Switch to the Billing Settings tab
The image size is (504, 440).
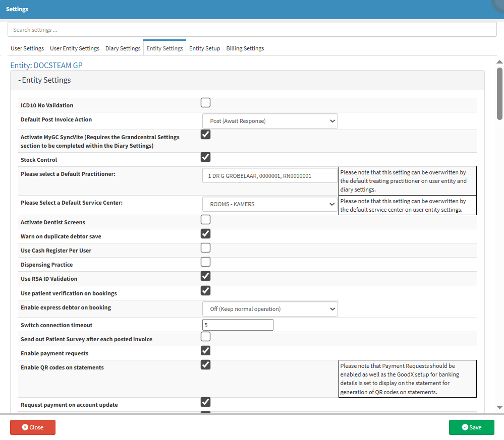point(245,48)
